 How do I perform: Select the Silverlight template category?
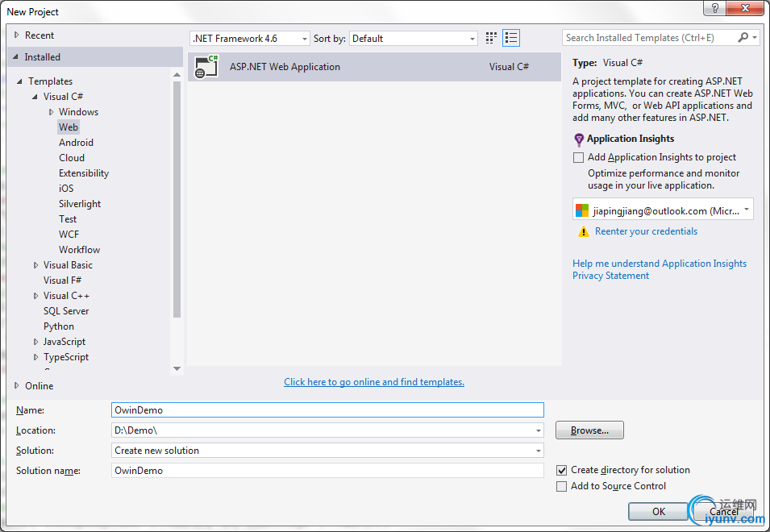(x=80, y=204)
